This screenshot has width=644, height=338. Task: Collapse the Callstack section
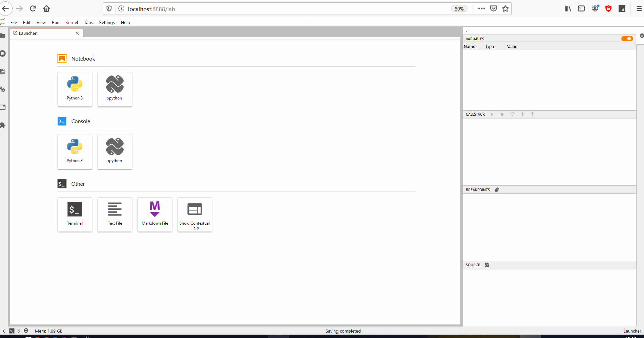475,114
